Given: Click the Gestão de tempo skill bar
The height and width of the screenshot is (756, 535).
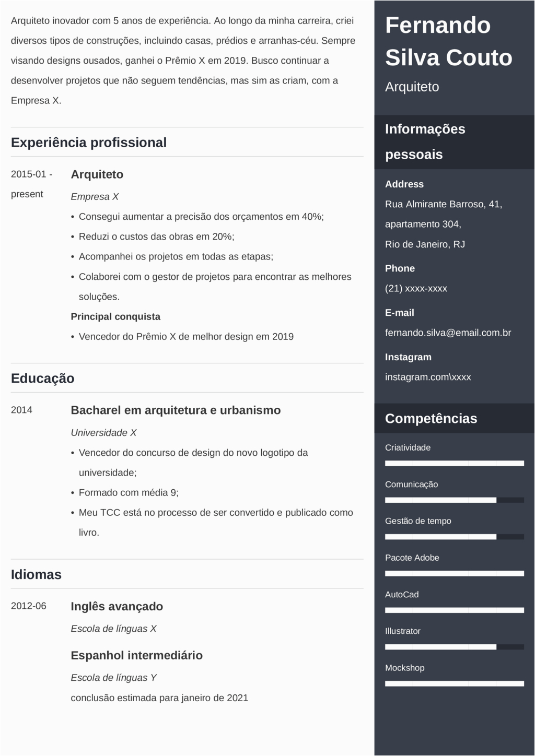Looking at the screenshot, I should pos(454,537).
